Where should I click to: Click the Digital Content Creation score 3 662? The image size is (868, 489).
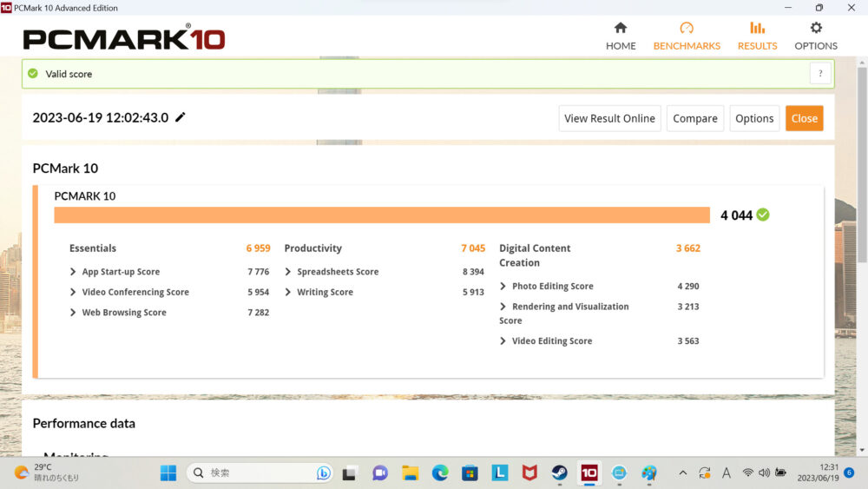point(688,248)
